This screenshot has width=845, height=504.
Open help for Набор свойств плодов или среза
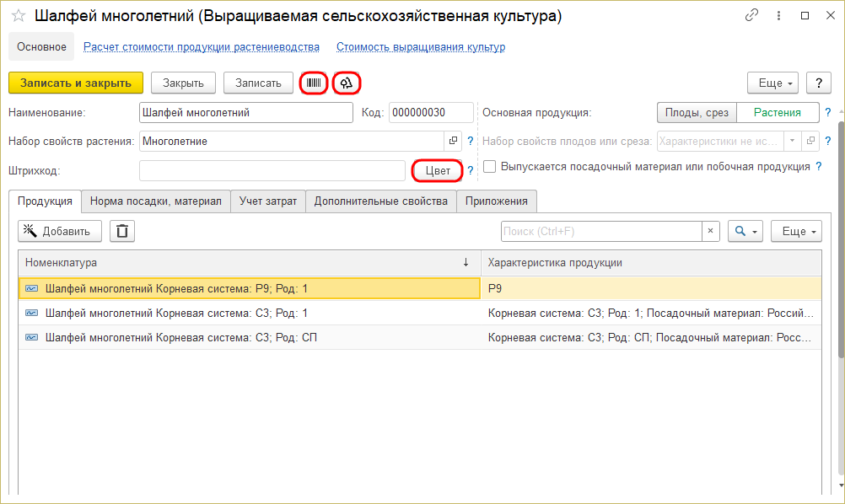[x=828, y=141]
